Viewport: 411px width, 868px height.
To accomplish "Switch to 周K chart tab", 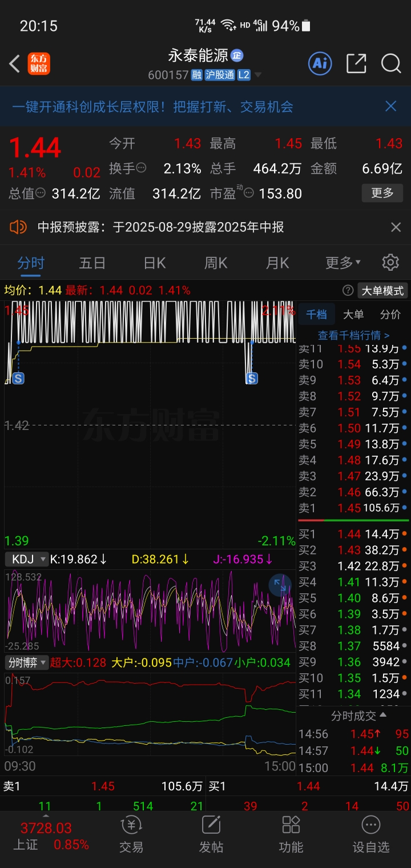I will (216, 263).
